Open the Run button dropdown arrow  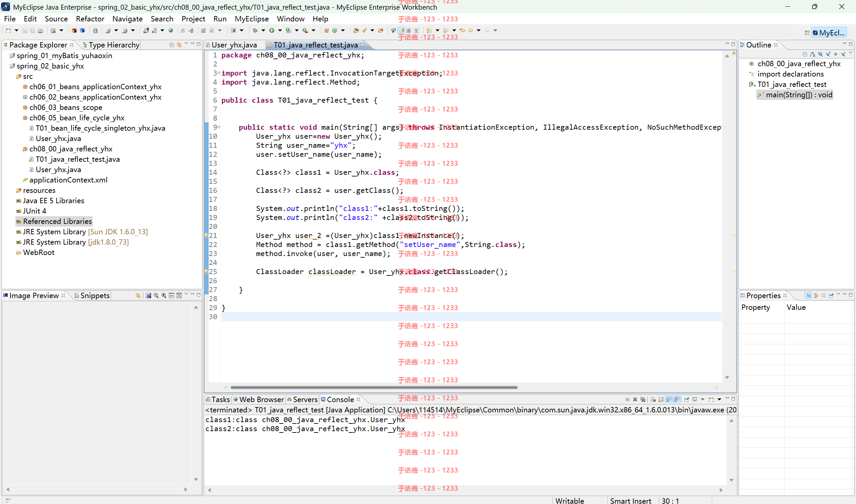pos(280,30)
